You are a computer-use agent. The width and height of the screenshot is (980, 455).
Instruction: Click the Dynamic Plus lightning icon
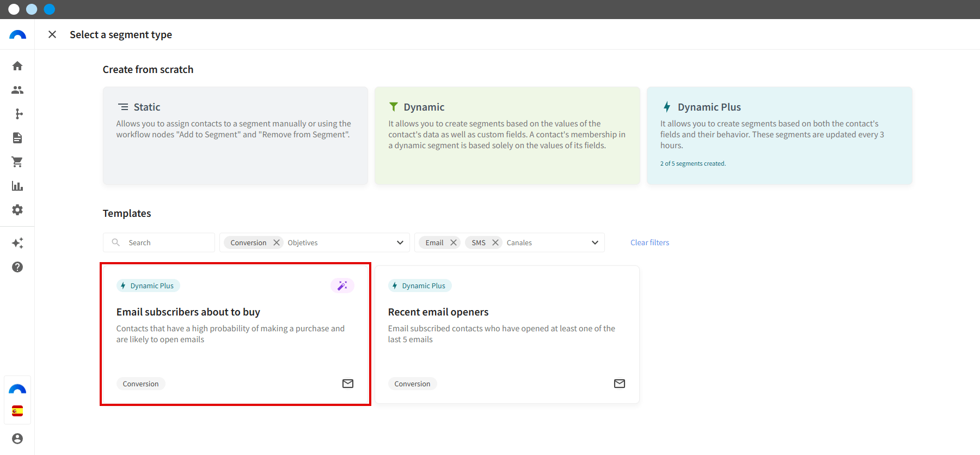coord(667,107)
